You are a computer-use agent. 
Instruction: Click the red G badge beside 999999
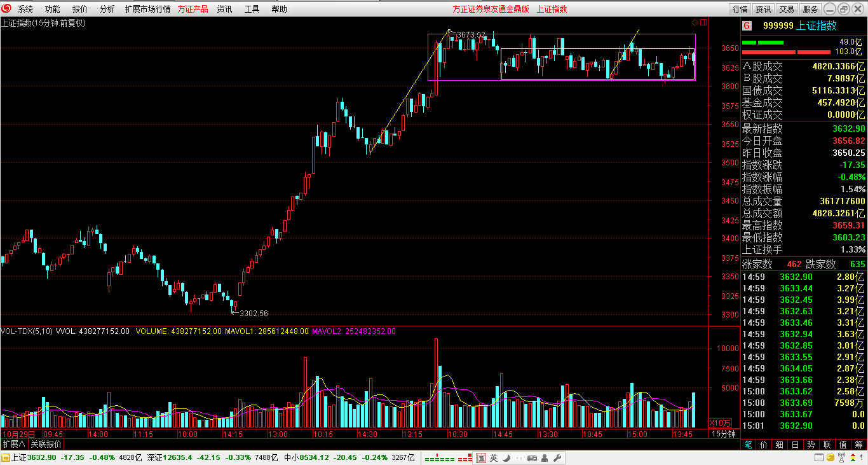tap(747, 25)
